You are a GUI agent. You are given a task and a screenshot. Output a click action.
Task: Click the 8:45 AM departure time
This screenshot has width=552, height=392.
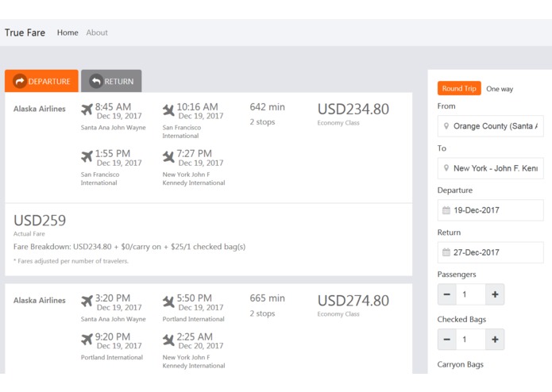[113, 106]
